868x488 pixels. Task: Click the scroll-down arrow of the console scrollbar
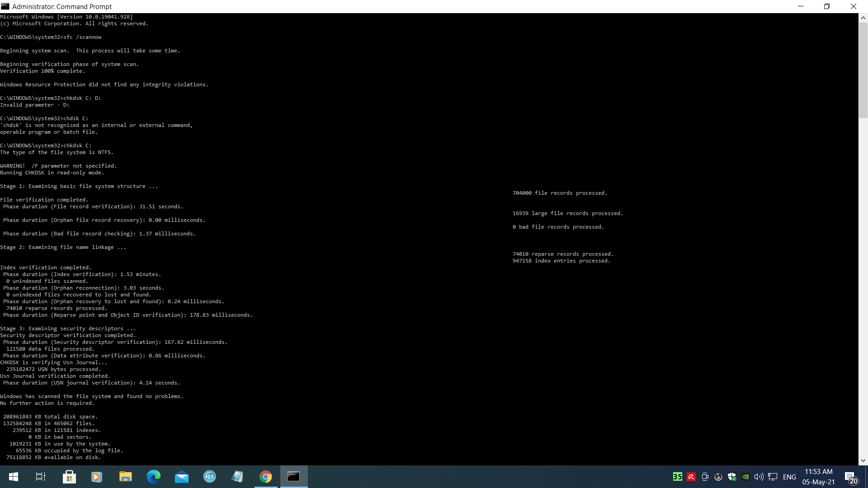[x=863, y=460]
